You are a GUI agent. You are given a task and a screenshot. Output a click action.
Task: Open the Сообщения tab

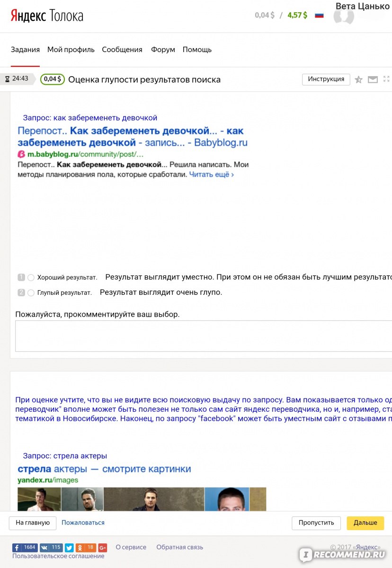click(x=122, y=50)
